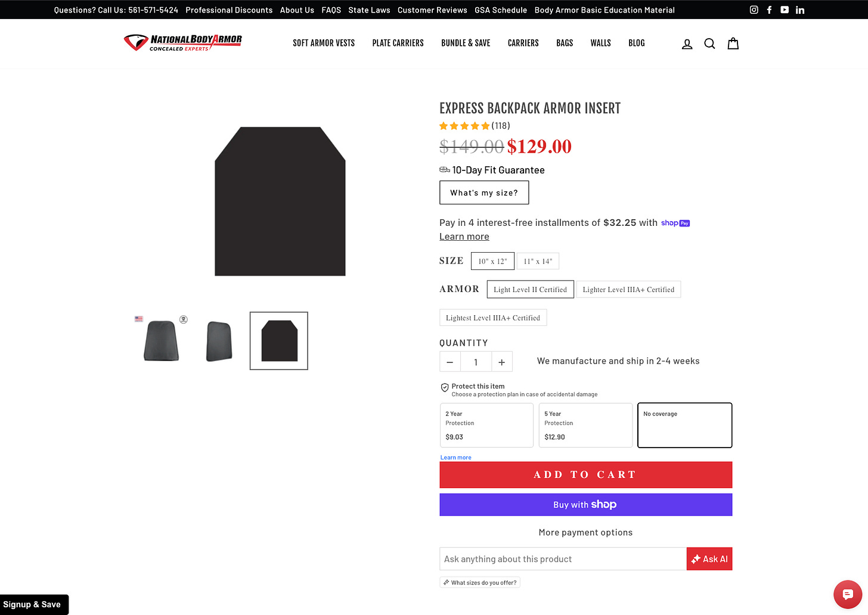Open the YouTube social icon
Image resolution: width=868 pixels, height=615 pixels.
(x=785, y=10)
